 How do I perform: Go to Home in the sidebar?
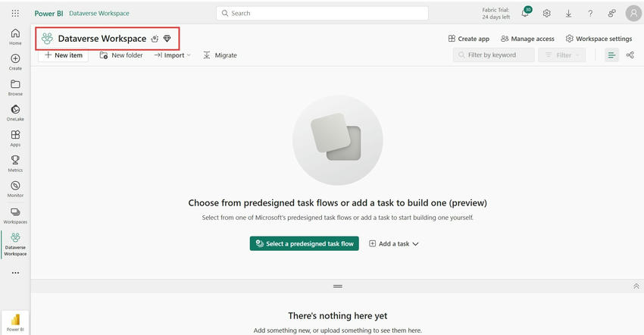pos(15,36)
